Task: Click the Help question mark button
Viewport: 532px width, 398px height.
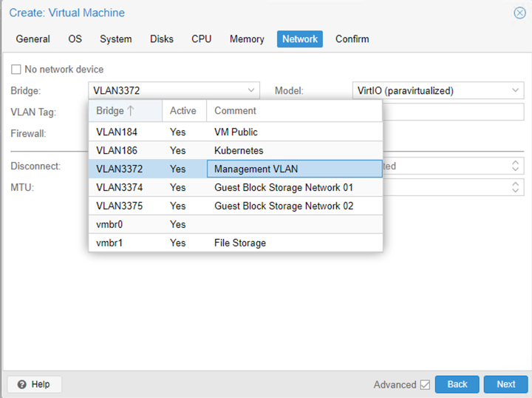Action: tap(34, 384)
